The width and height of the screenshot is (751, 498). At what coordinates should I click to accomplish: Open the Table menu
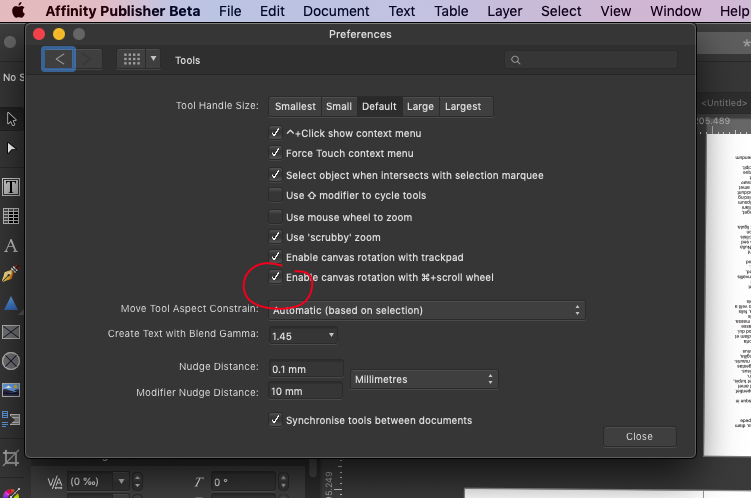pos(451,11)
